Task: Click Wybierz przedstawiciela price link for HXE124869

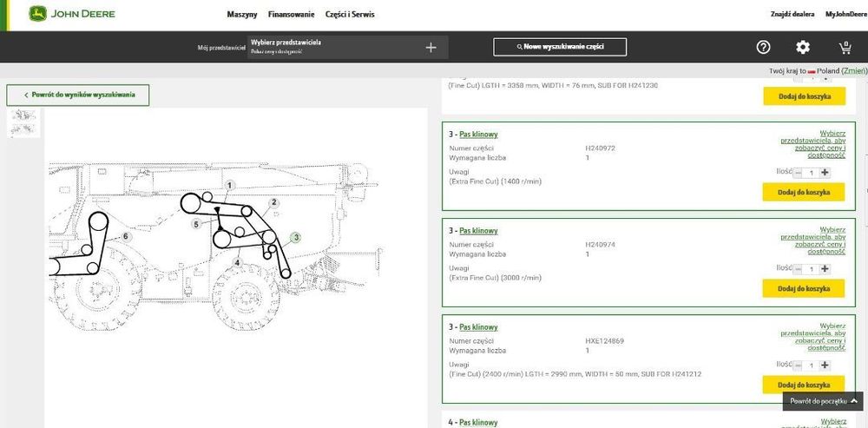Action: 813,337
